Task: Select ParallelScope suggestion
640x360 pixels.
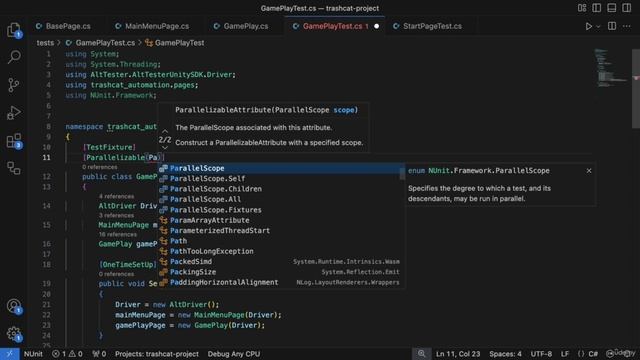Action: point(281,168)
